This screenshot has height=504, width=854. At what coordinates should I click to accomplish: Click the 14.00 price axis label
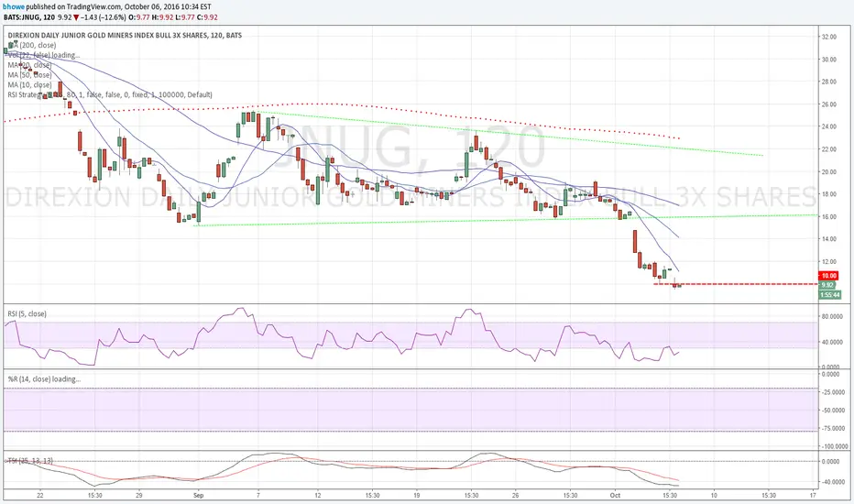pos(829,238)
